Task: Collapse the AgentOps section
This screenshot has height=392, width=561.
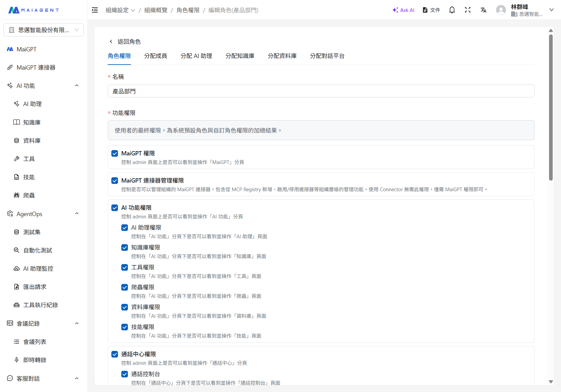Action: (77, 213)
